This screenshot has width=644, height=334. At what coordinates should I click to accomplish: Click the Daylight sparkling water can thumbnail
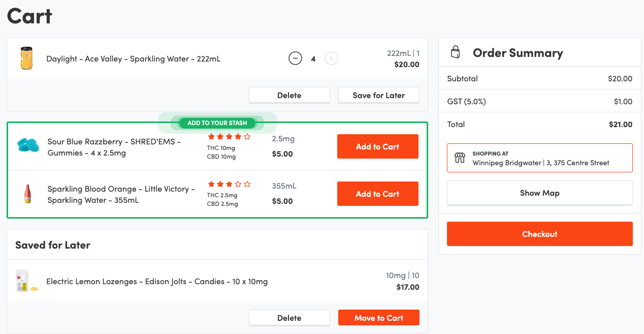tap(26, 58)
